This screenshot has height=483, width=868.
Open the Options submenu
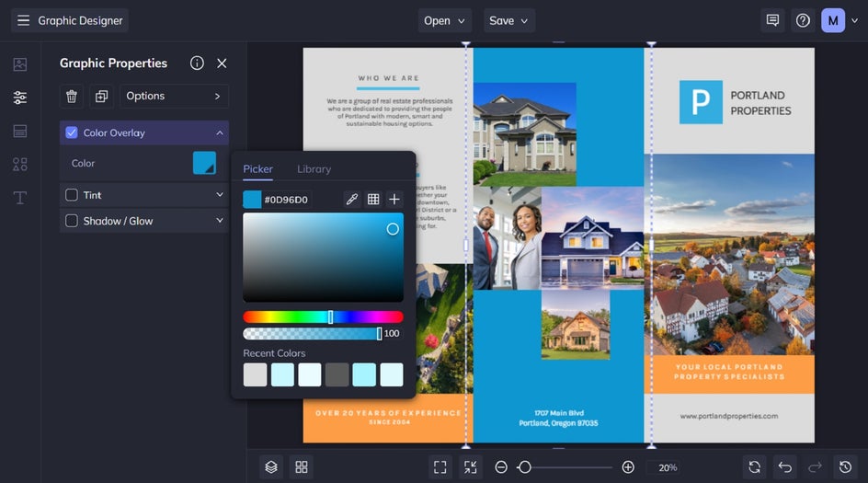tap(174, 97)
